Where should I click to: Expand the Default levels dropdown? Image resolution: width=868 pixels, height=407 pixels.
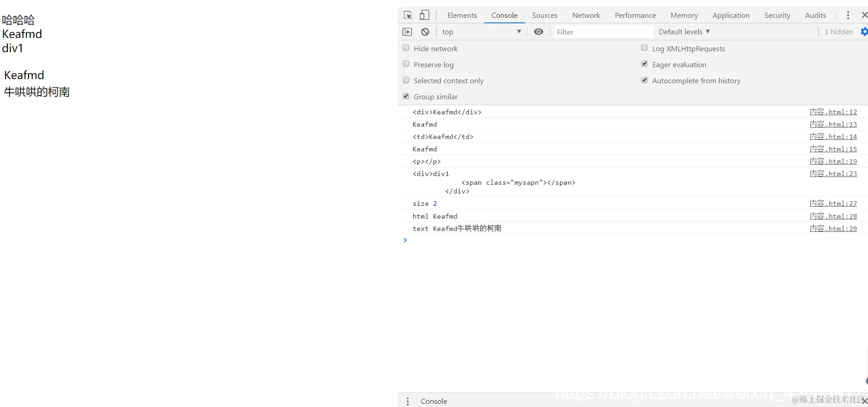[x=684, y=32]
